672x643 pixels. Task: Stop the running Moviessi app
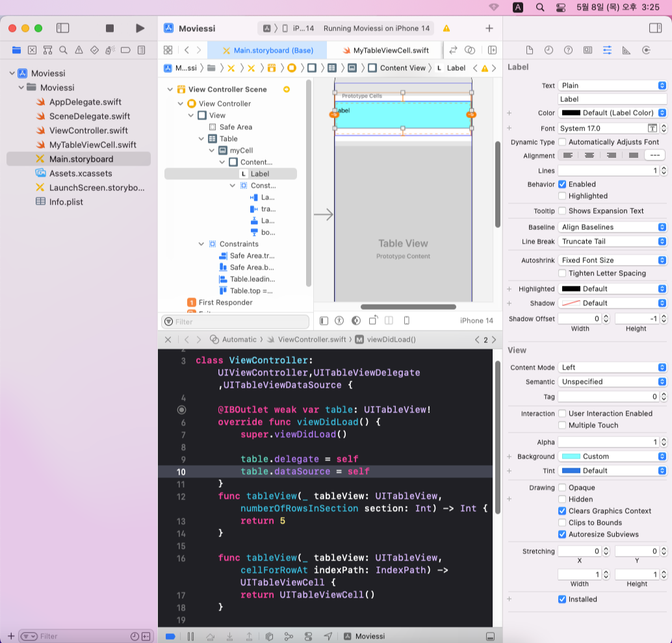pyautogui.click(x=110, y=29)
